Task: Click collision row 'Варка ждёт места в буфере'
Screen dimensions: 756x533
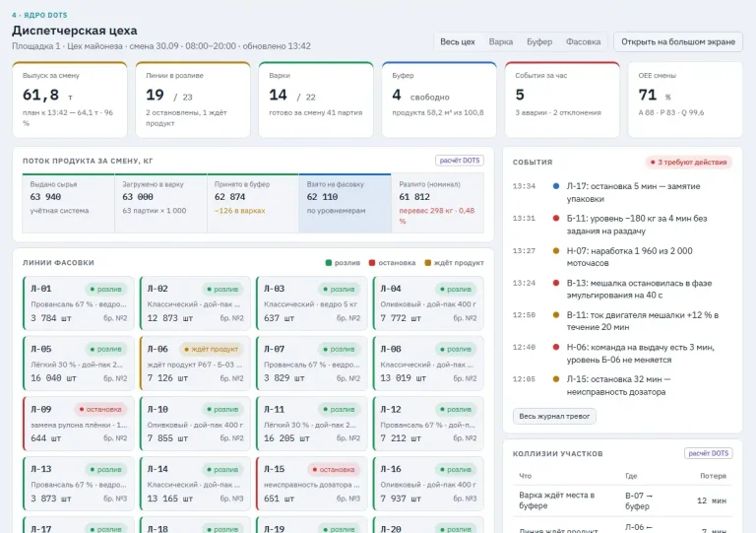Action: [x=622, y=500]
